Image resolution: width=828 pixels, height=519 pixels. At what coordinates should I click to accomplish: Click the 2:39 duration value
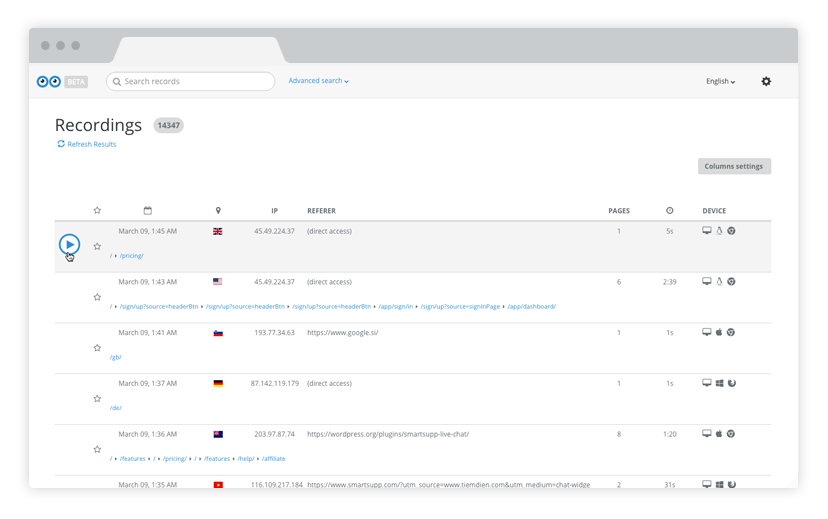point(670,282)
